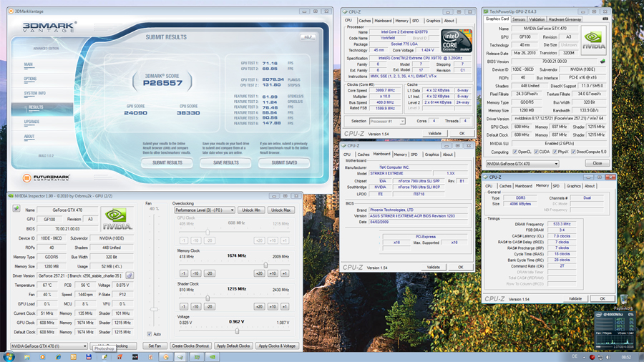Click the SAVE RESULTS button
The image size is (644, 362).
[x=226, y=163]
